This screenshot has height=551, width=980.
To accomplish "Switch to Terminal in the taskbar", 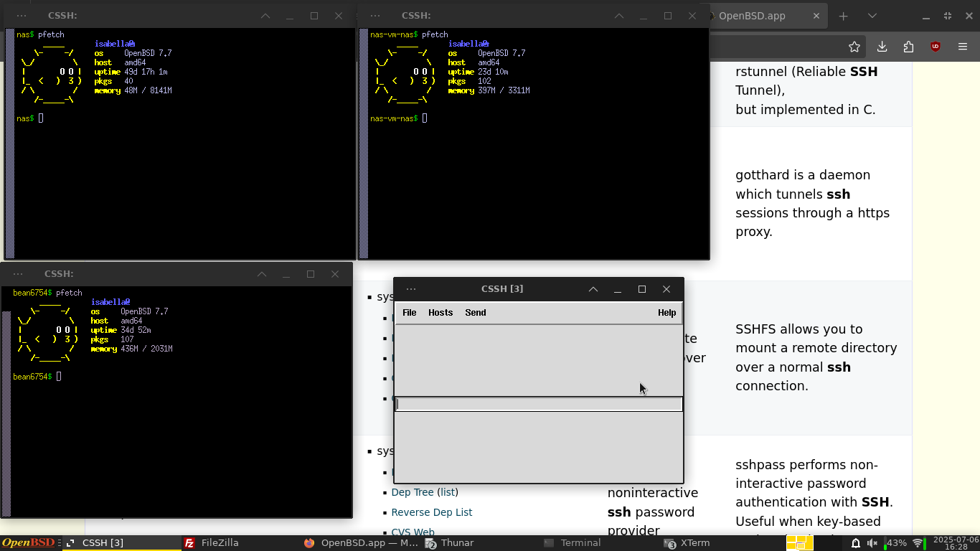I will (x=599, y=543).
